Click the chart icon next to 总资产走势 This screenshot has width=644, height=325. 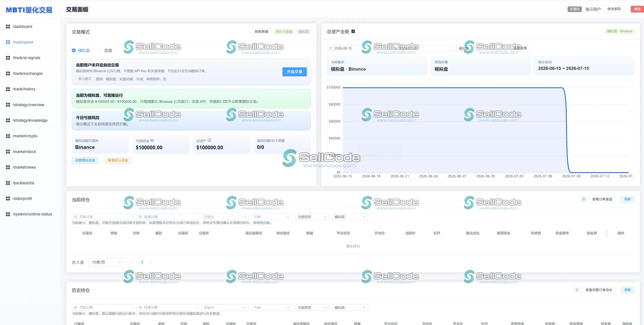(353, 31)
